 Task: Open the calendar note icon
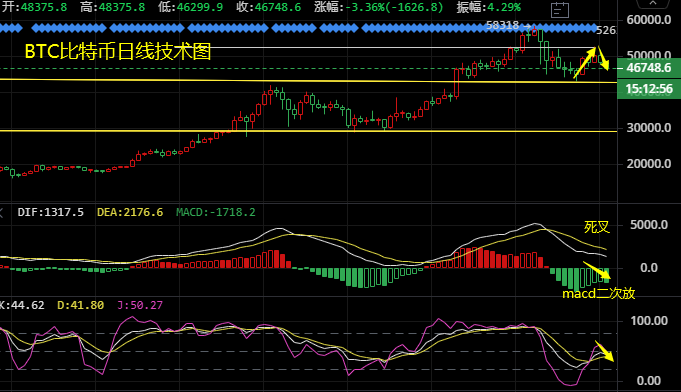pyautogui.click(x=559, y=10)
